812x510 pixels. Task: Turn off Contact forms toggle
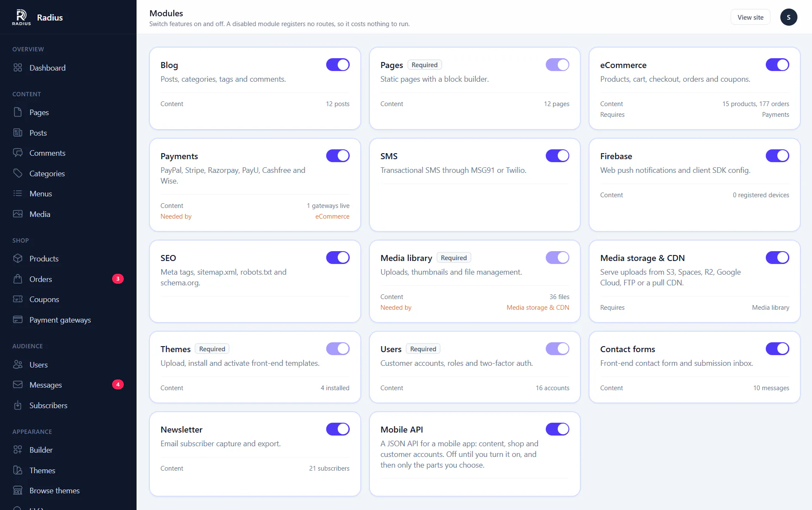tap(777, 349)
